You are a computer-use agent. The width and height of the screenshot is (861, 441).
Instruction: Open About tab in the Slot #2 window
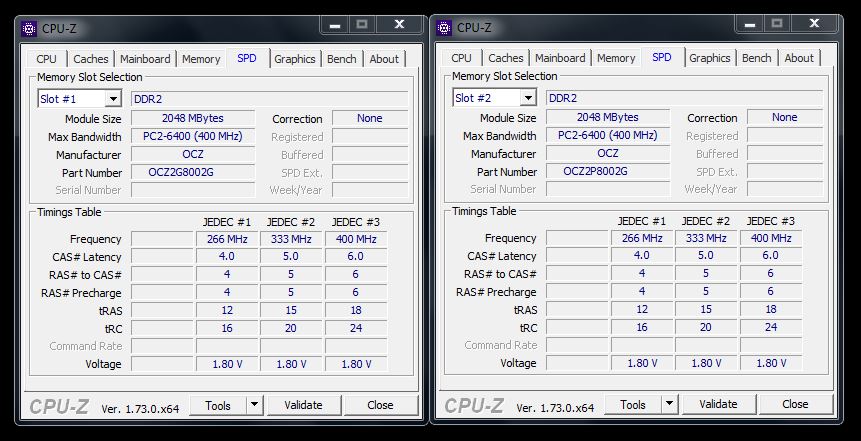(x=799, y=58)
